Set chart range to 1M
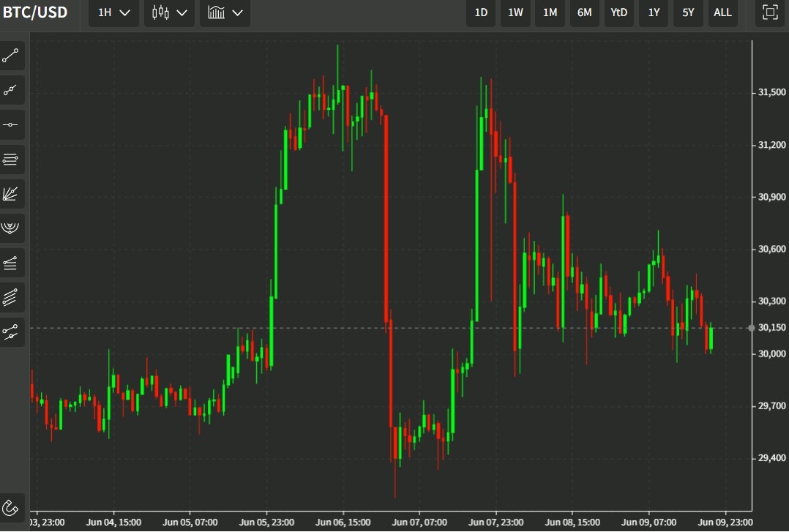 550,12
